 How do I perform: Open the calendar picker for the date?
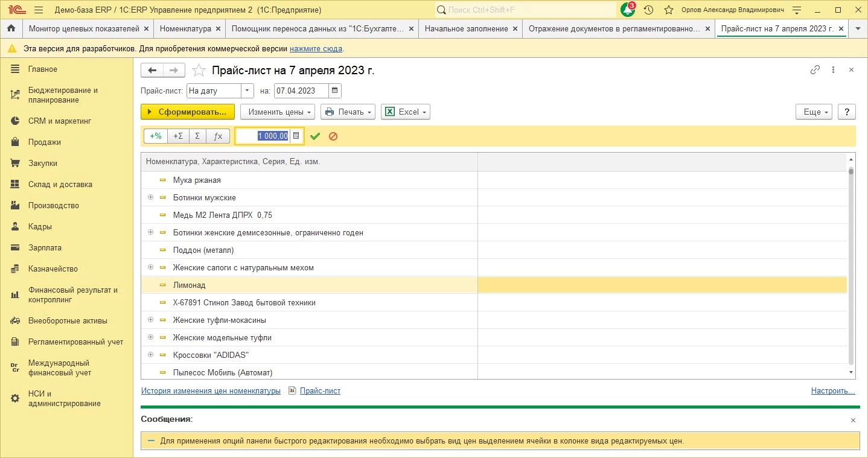(335, 91)
